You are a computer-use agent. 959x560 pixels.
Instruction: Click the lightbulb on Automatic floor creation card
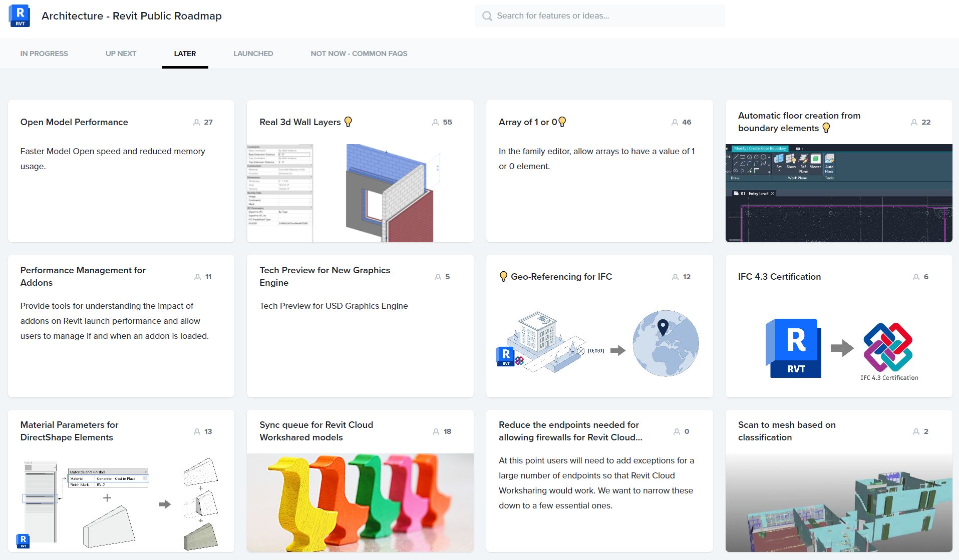tap(826, 128)
